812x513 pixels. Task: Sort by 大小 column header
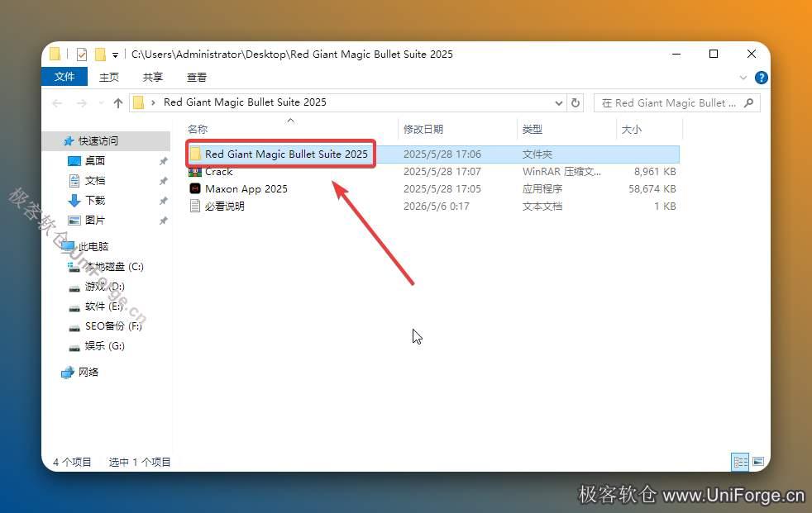click(631, 130)
